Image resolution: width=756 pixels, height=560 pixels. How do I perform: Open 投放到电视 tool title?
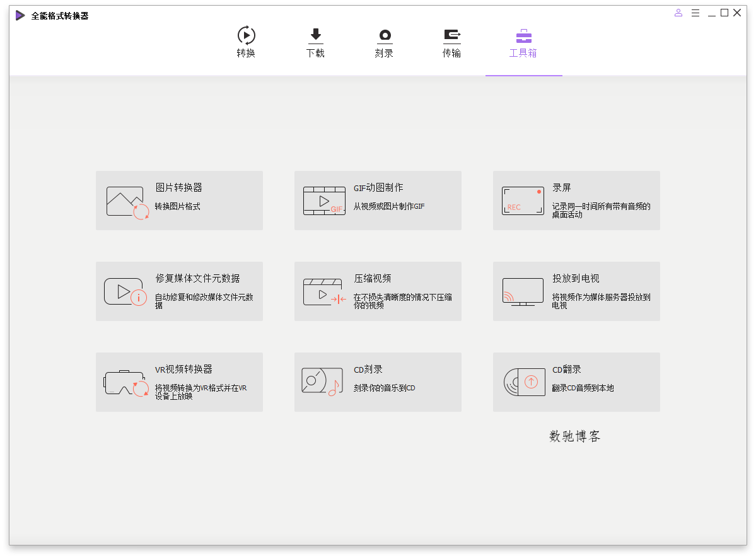click(x=576, y=278)
